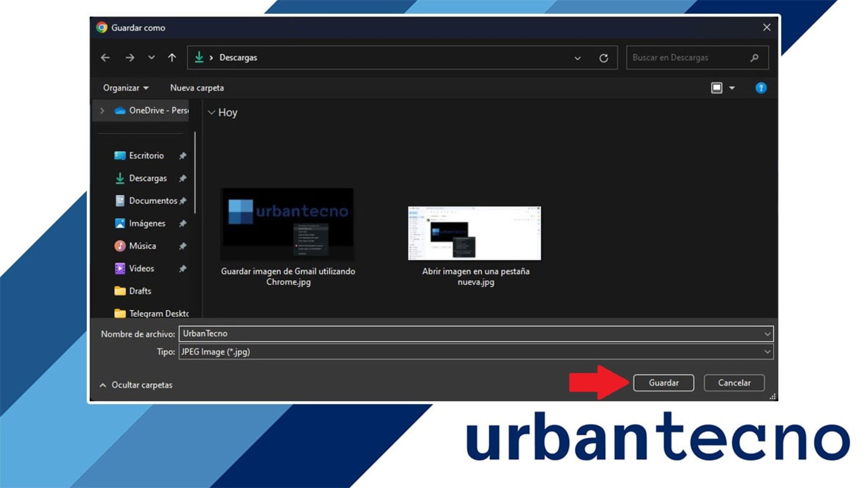This screenshot has height=488, width=868.
Task: Open Música in the sidebar
Action: click(136, 246)
